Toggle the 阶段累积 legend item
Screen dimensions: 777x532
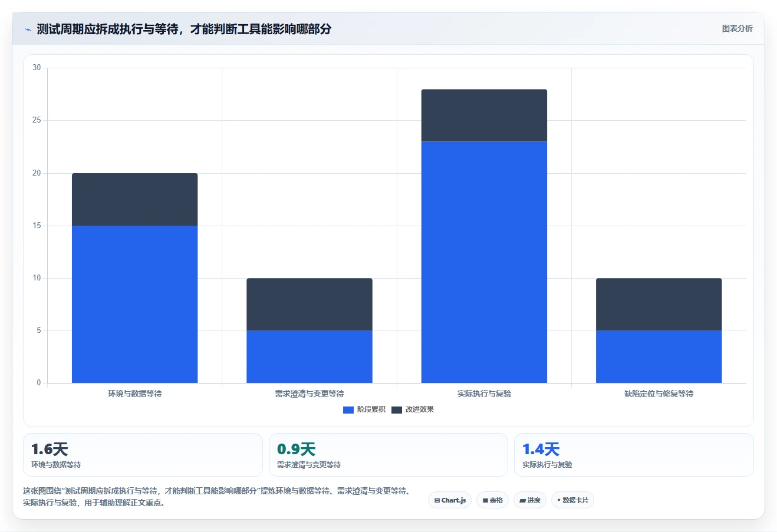pos(364,409)
